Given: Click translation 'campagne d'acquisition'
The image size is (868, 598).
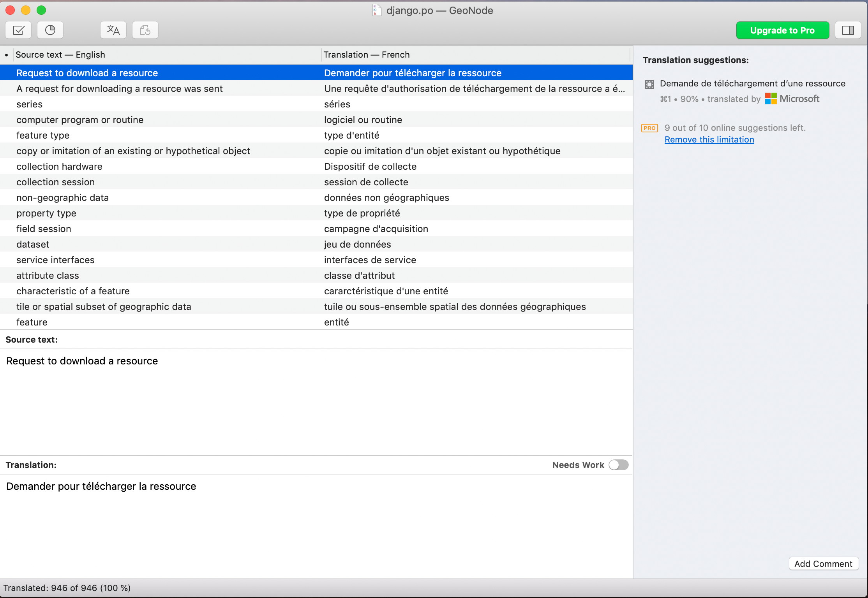Looking at the screenshot, I should tap(376, 229).
